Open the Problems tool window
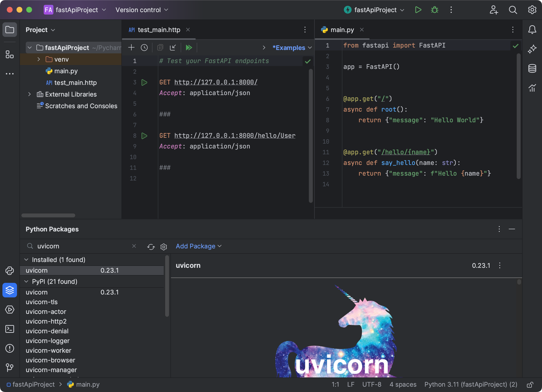The height and width of the screenshot is (392, 542). point(10,349)
